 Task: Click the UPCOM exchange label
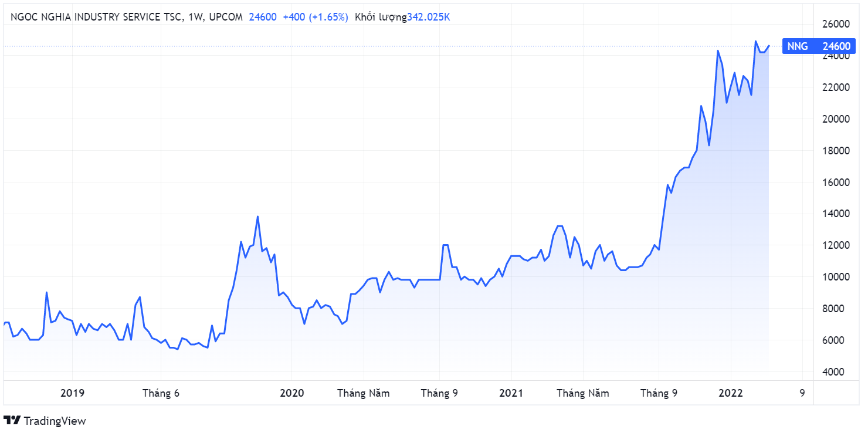click(x=225, y=17)
